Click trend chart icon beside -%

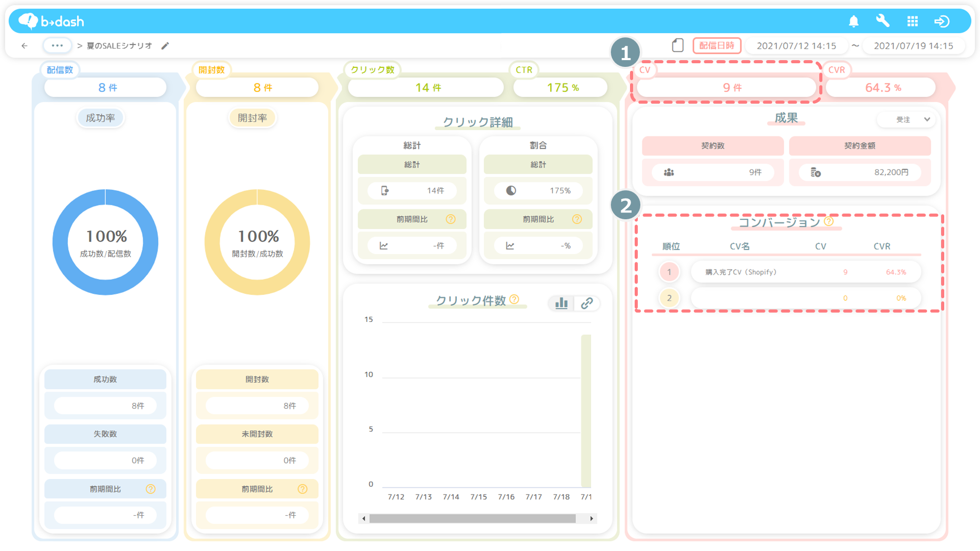pos(510,246)
